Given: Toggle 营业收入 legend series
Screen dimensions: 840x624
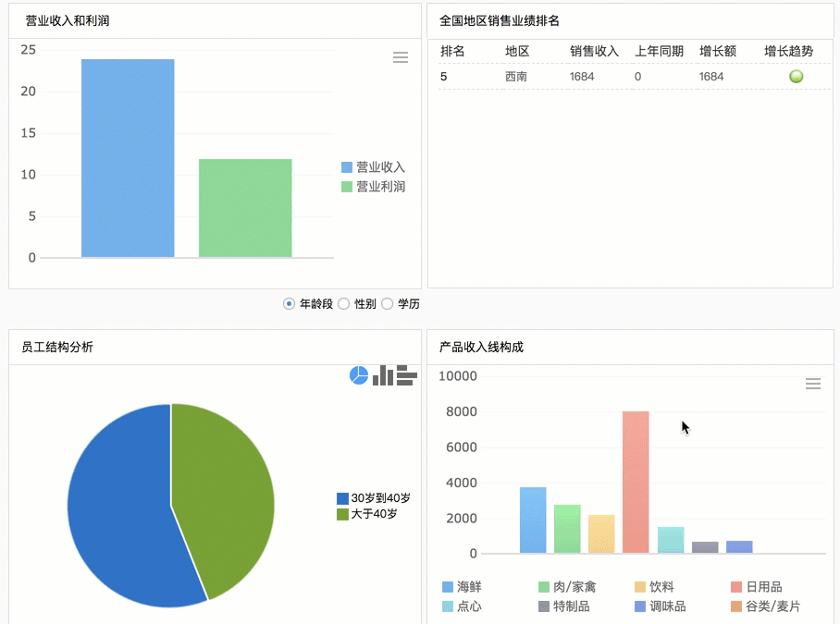Looking at the screenshot, I should [374, 167].
